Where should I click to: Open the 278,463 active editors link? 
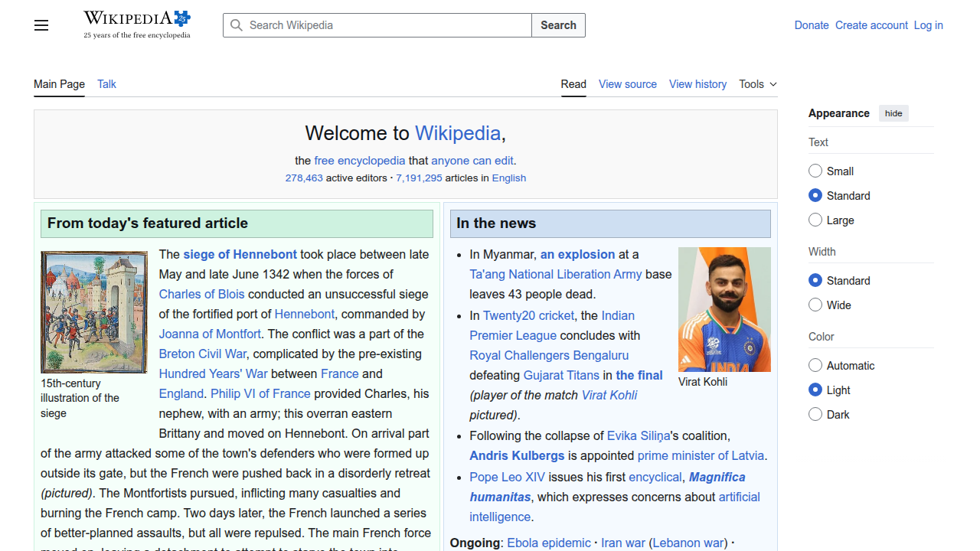pos(304,178)
